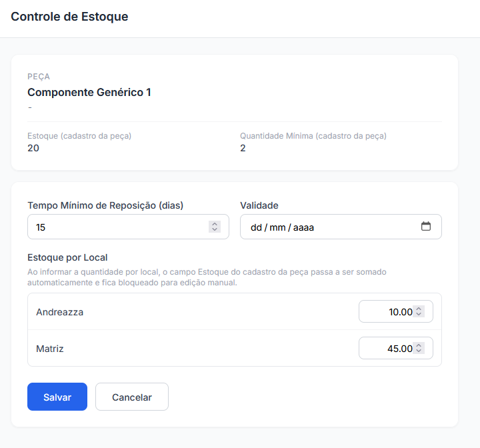Increment Andreazza stock quantity with up arrow
This screenshot has height=448, width=480.
click(x=419, y=309)
